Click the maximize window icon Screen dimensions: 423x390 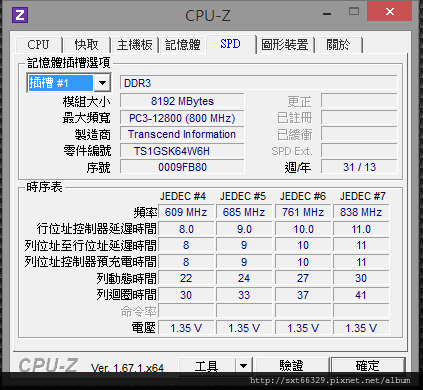click(354, 12)
